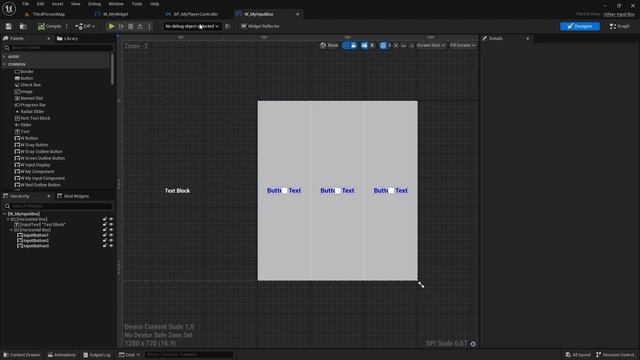
Task: Open the Widget Reflector
Action: click(x=260, y=26)
